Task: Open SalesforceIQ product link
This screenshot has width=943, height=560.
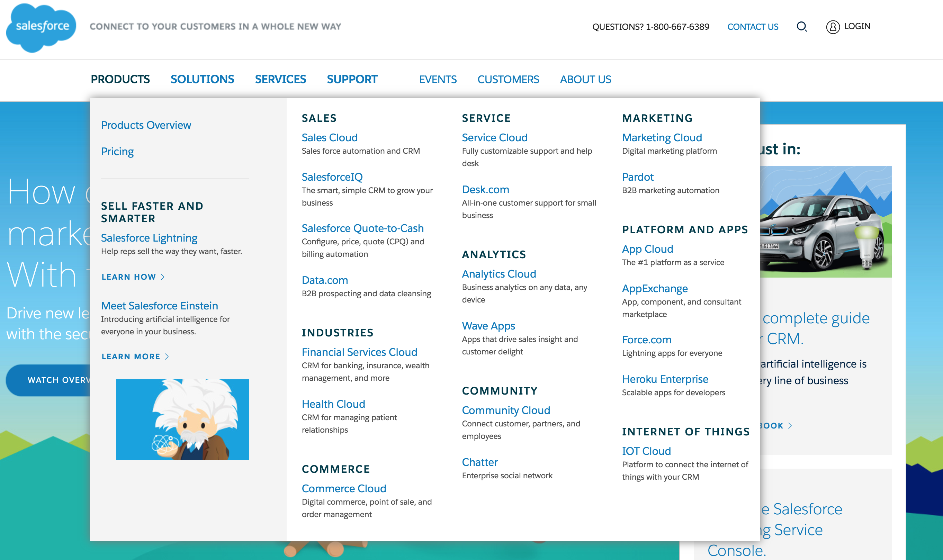Action: click(332, 177)
